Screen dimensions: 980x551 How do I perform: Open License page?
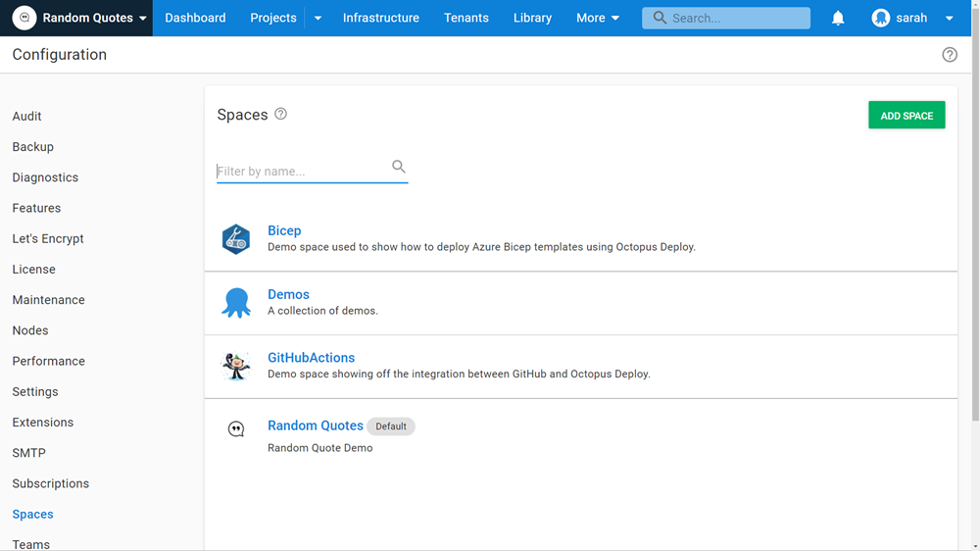tap(33, 270)
